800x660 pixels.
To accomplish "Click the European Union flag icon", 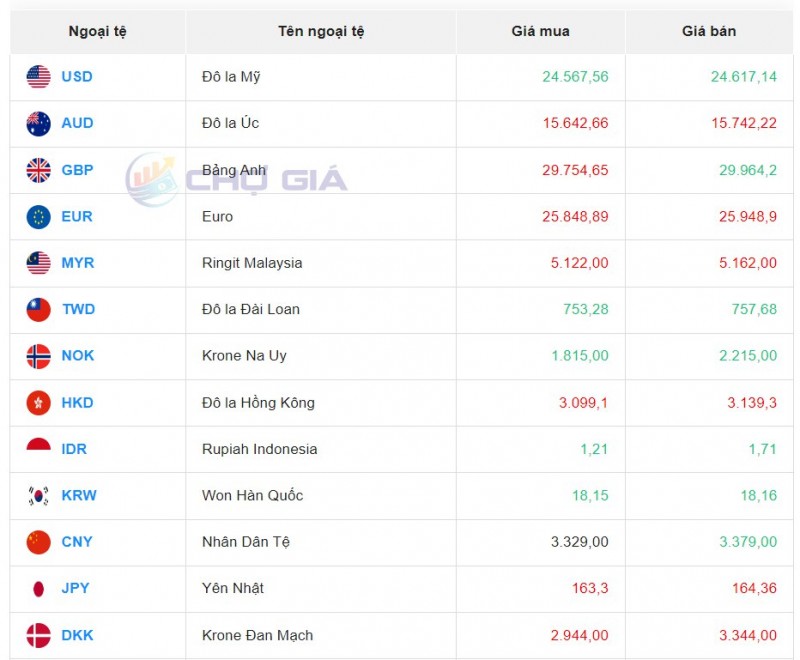I will (x=39, y=216).
